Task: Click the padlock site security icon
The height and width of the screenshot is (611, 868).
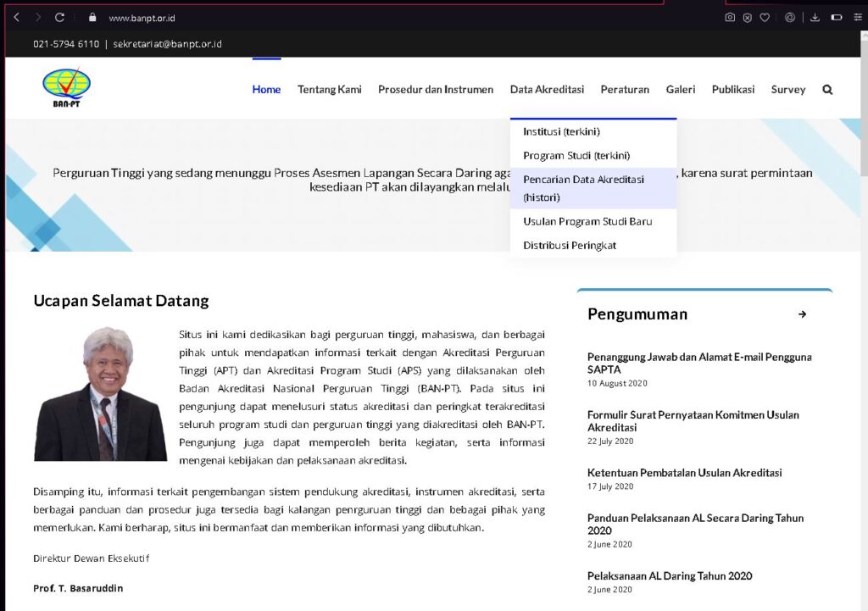Action: click(92, 17)
